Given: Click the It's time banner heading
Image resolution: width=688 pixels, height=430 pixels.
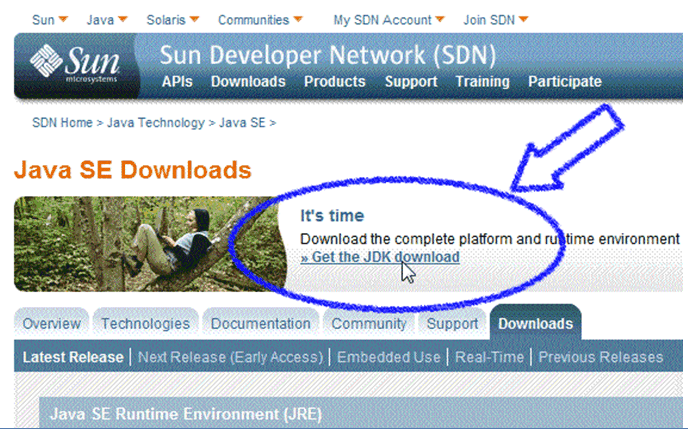Looking at the screenshot, I should coord(332,216).
